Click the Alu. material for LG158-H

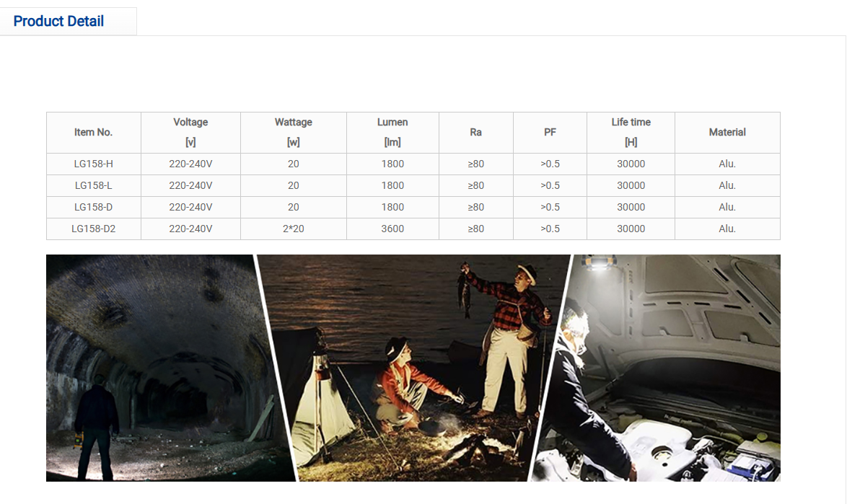(727, 164)
